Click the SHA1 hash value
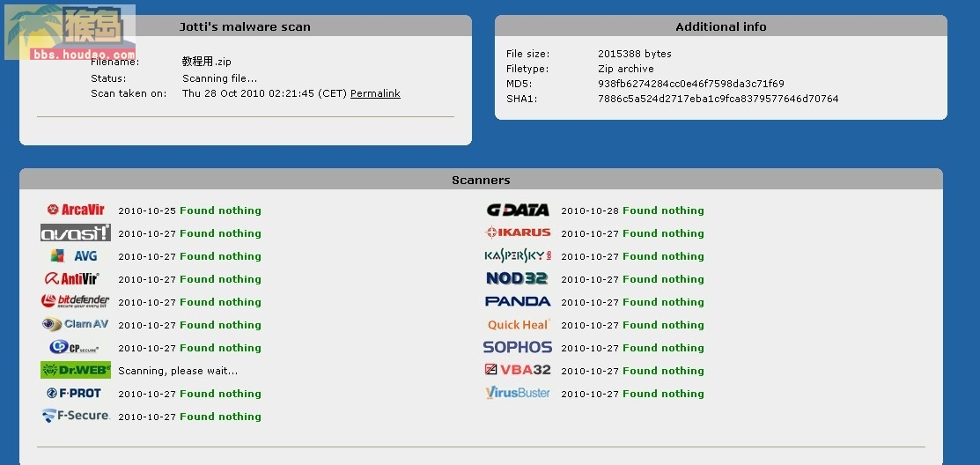The image size is (980, 465). click(718, 99)
